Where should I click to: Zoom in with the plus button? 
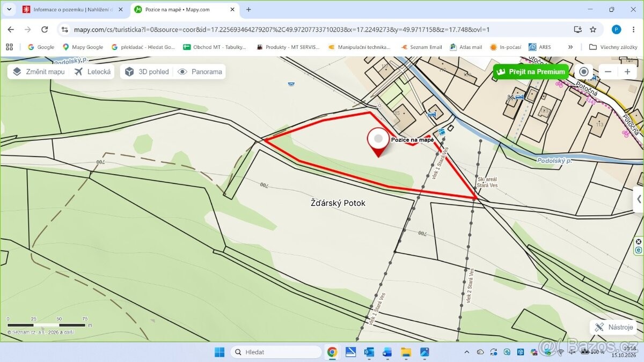(627, 72)
